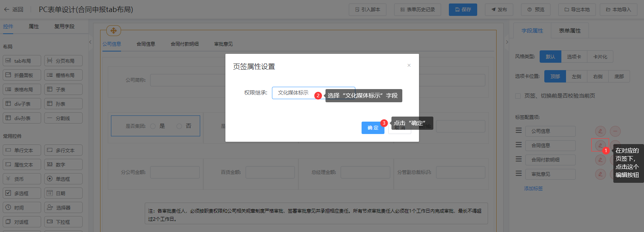
Task: Select the 否 radio for 是否集团
Action: pos(179,126)
